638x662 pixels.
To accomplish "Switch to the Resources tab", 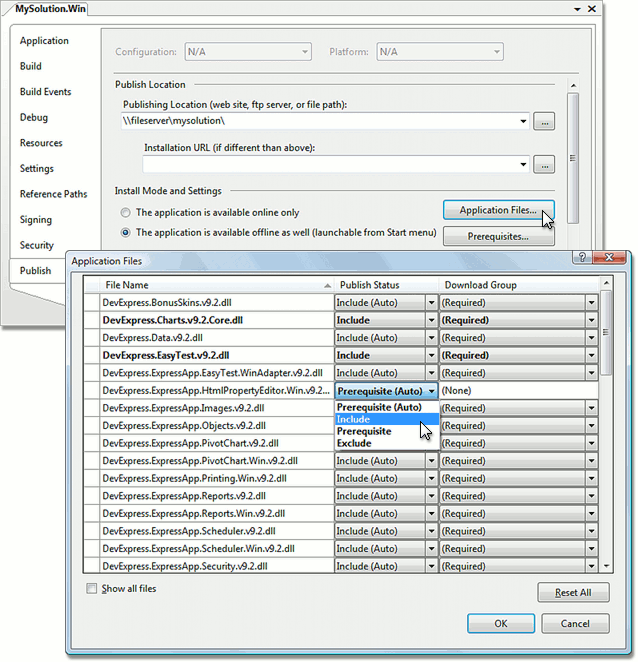I will click(41, 143).
